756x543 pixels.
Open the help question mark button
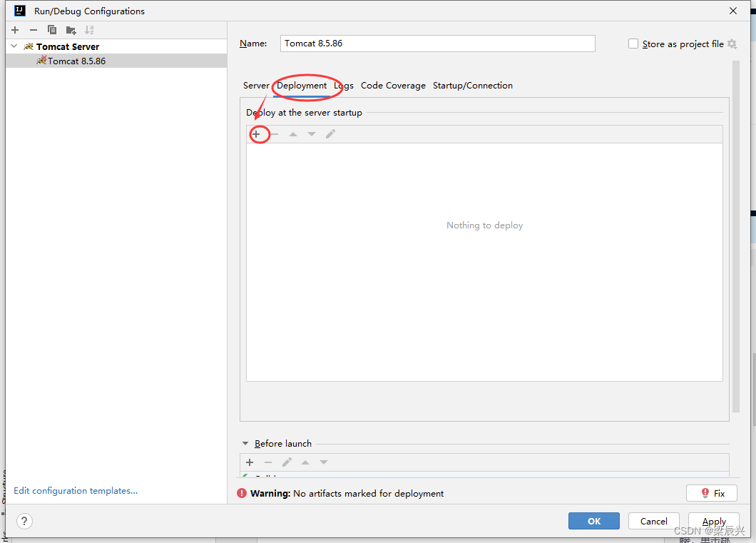pyautogui.click(x=24, y=522)
